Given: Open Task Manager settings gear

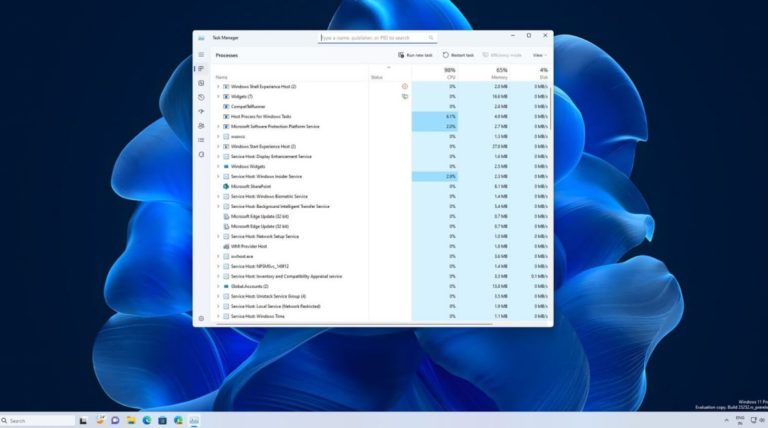Looking at the screenshot, I should pyautogui.click(x=201, y=318).
